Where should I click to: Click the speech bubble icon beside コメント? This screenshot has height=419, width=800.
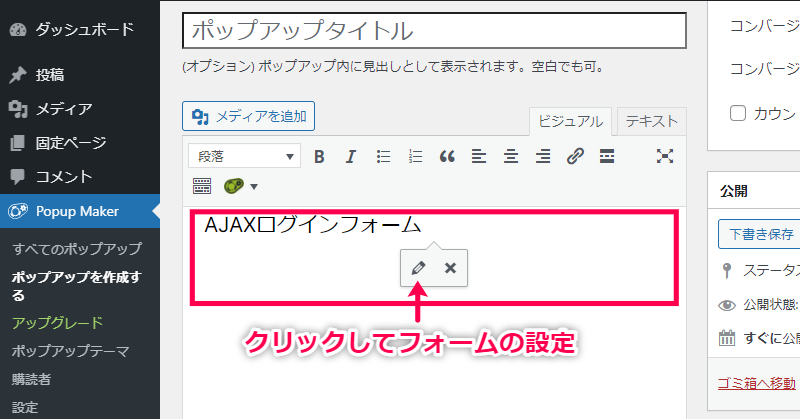click(17, 177)
